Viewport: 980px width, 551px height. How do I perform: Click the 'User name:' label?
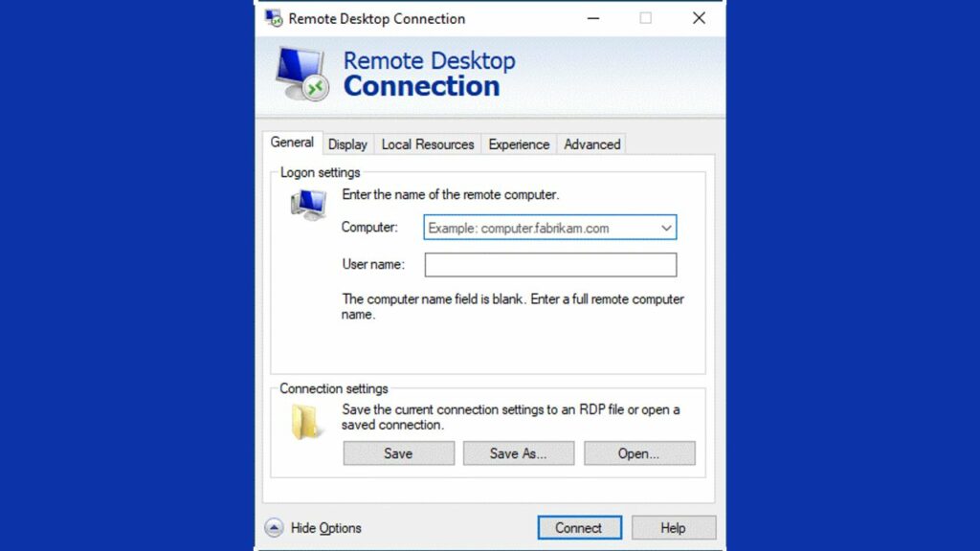(x=373, y=264)
